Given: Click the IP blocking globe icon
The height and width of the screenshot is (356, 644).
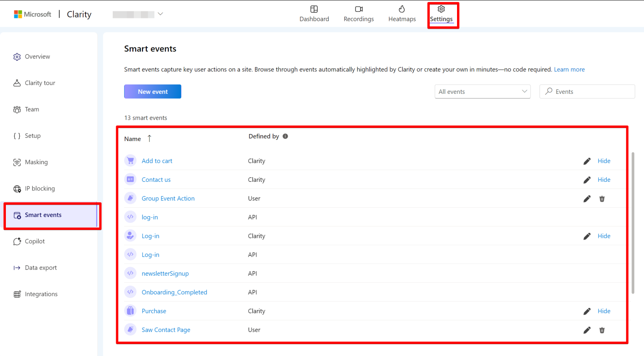Looking at the screenshot, I should [17, 188].
